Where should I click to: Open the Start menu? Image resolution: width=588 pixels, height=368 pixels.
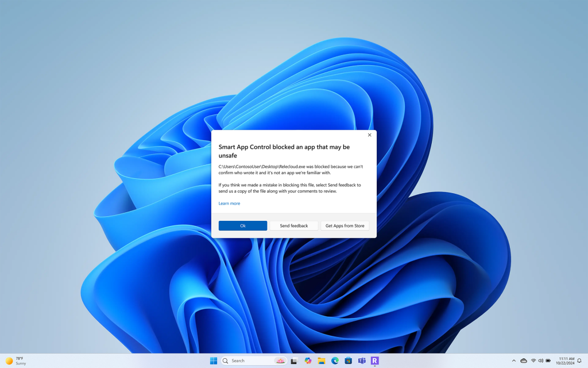(213, 361)
